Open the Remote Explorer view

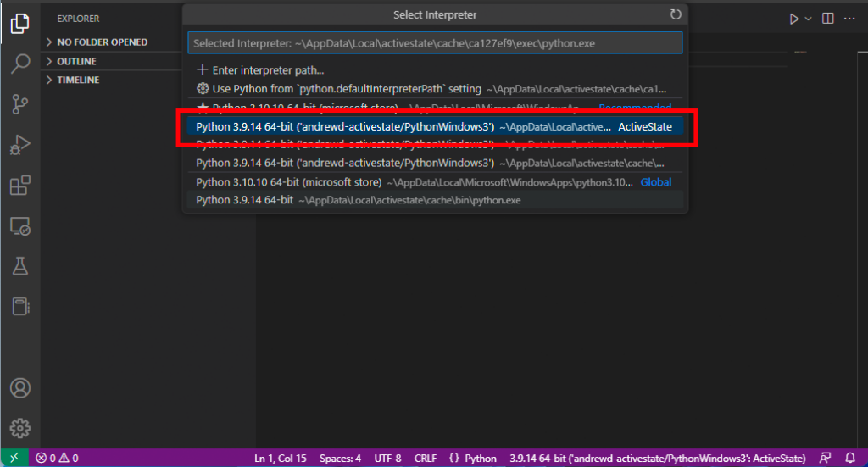[20, 226]
